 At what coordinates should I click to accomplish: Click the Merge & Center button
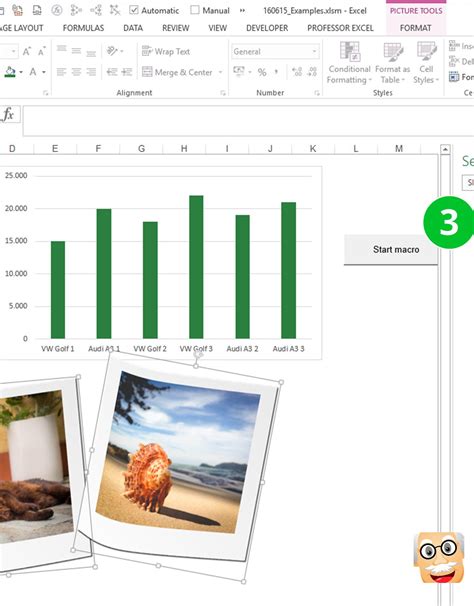click(x=178, y=72)
